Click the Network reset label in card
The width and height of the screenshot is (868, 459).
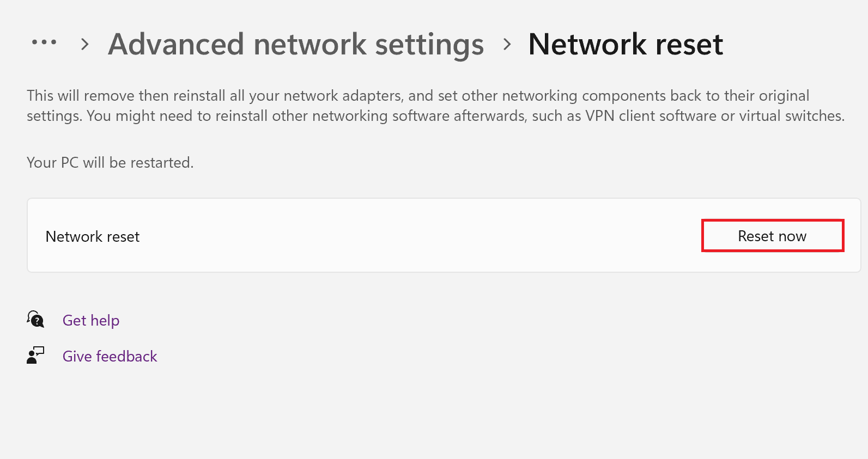pos(93,236)
